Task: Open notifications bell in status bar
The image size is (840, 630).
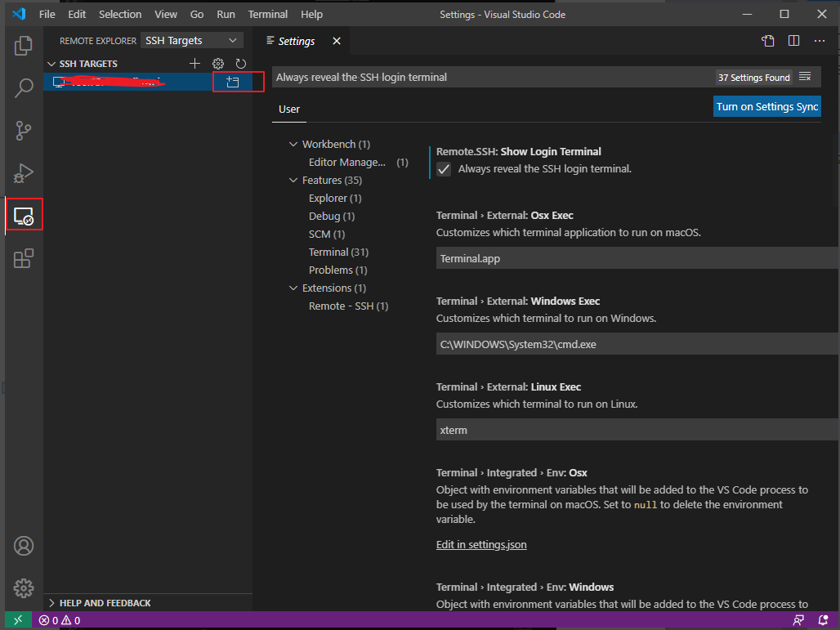Action: click(x=824, y=620)
